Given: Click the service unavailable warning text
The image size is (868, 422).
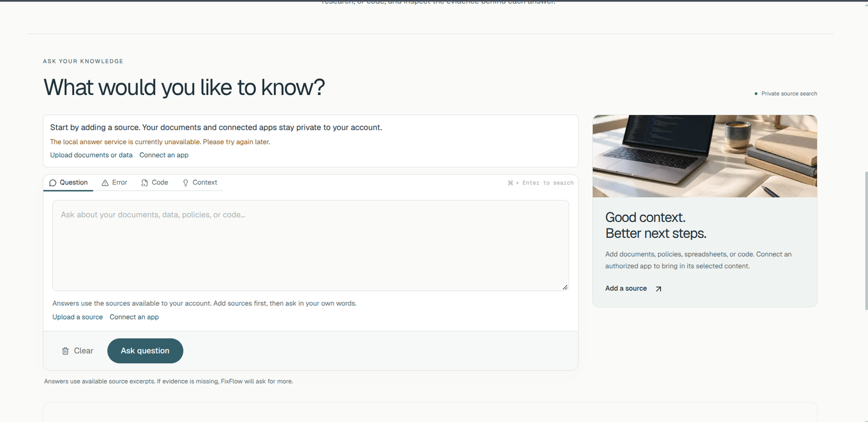Looking at the screenshot, I should (160, 142).
